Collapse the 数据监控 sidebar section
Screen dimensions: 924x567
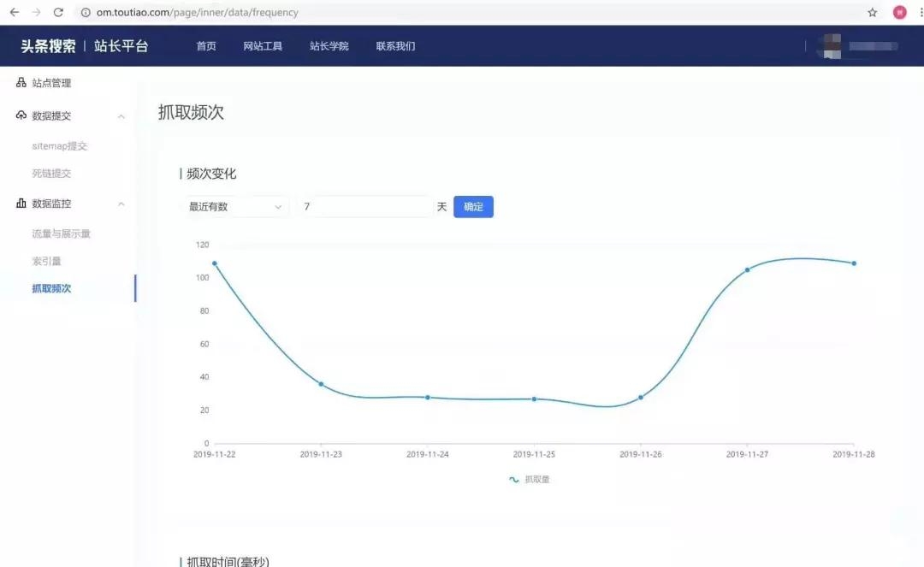(x=121, y=203)
